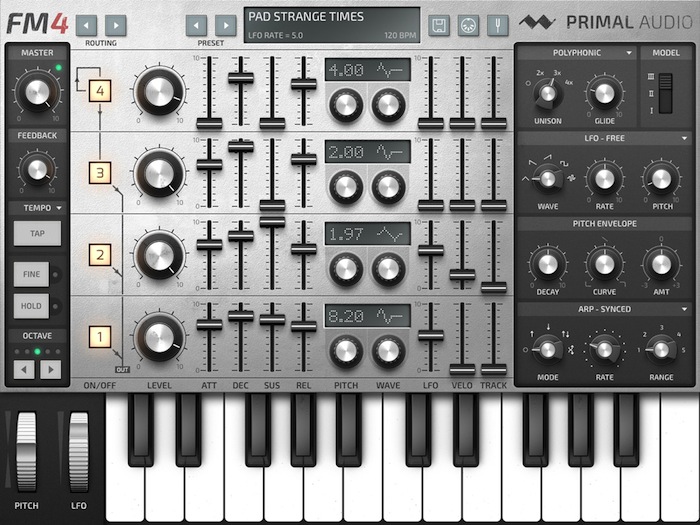Click operator 3 Level knob

[159, 173]
